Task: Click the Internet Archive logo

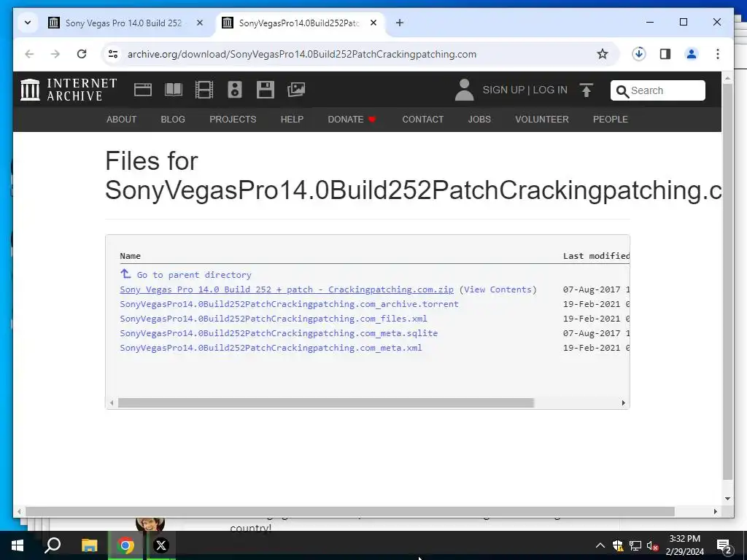Action: (x=68, y=90)
